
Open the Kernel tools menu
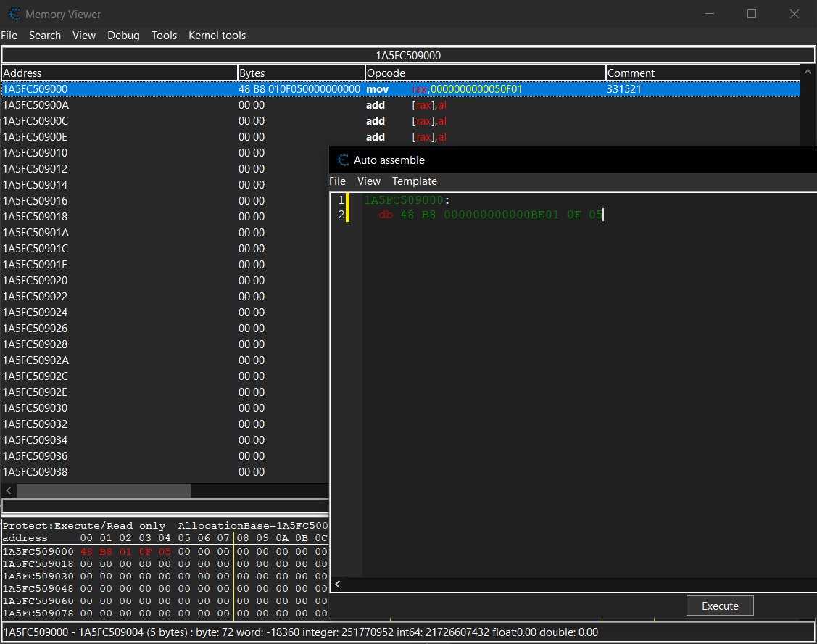point(217,35)
